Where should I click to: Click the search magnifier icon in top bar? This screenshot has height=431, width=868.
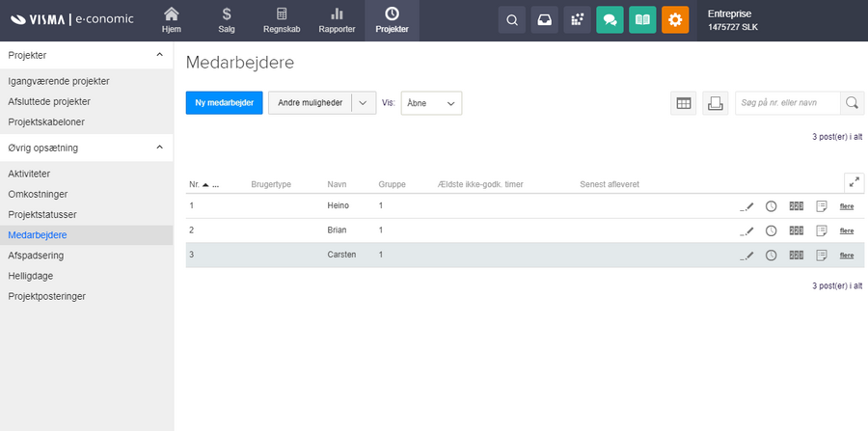[512, 19]
